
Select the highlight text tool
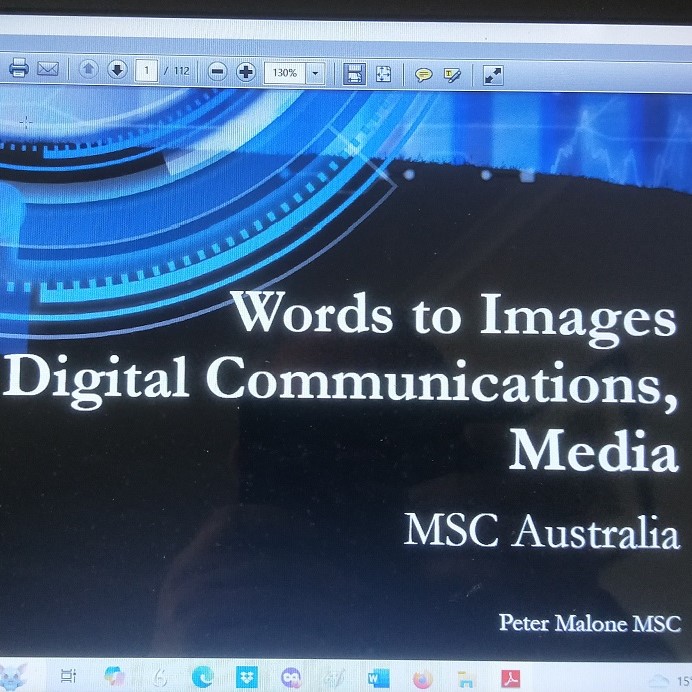(x=452, y=75)
